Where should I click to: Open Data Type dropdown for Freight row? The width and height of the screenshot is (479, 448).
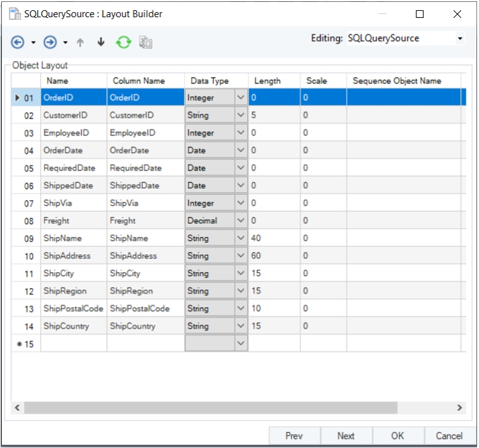[x=240, y=221]
